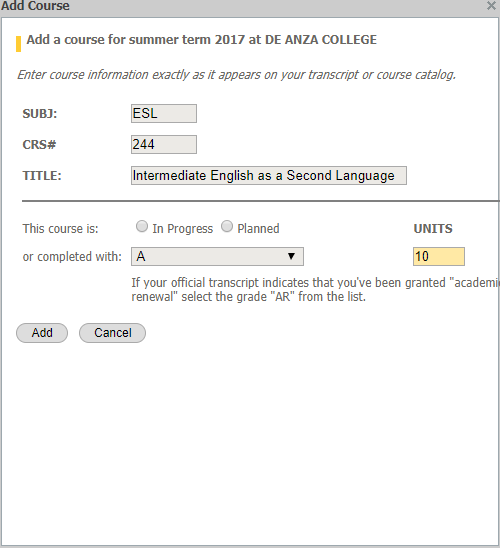
Task: Click the yellow marker beside the heading
Action: [19, 44]
